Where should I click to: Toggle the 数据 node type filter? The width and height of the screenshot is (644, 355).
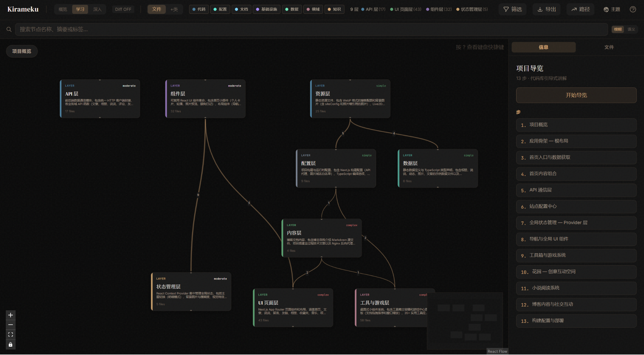(x=292, y=9)
